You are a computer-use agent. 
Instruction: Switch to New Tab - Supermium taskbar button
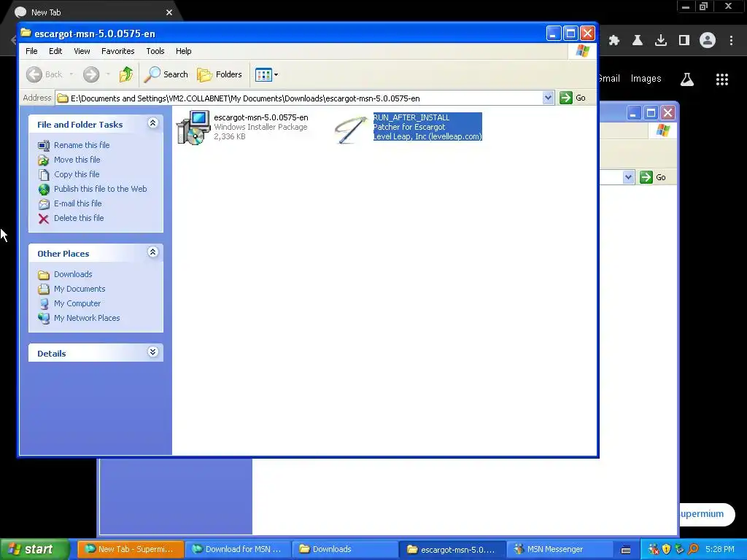[131, 549]
